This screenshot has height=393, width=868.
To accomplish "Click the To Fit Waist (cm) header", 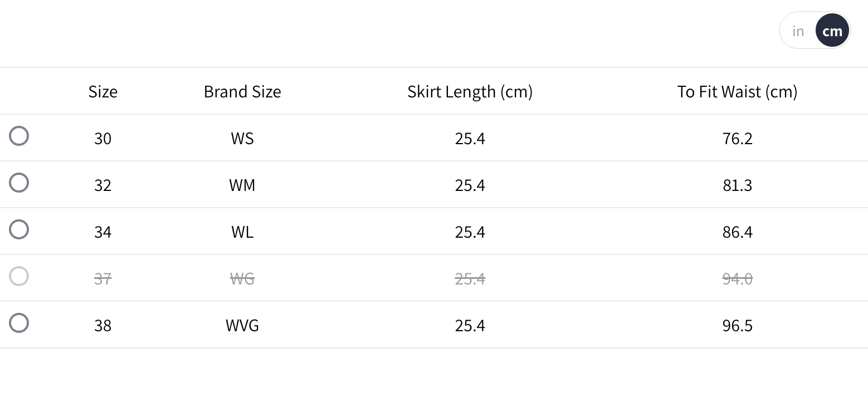I will coord(737,92).
